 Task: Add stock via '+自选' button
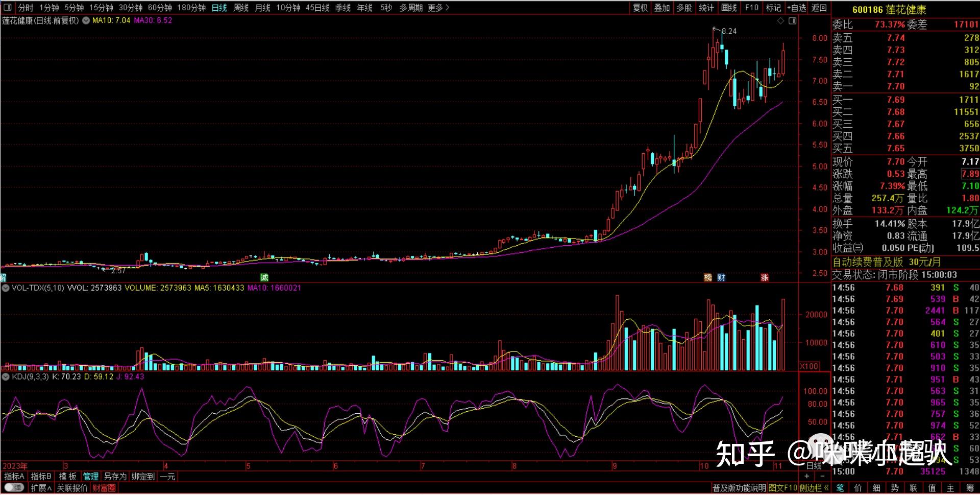(796, 8)
